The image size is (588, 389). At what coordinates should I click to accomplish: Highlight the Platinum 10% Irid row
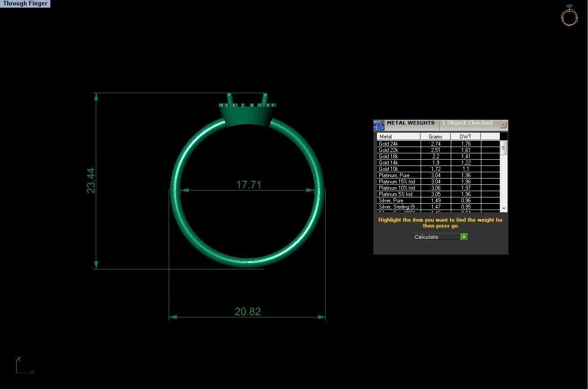point(438,188)
